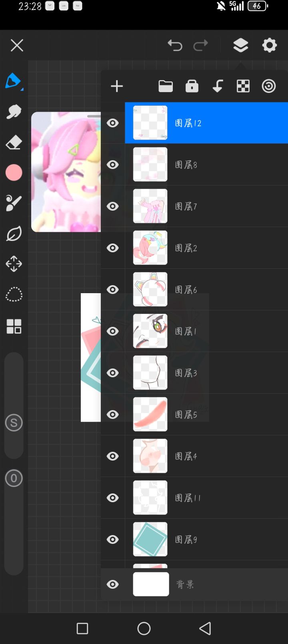
Task: Select the smudge finger tool
Action: coord(14,112)
